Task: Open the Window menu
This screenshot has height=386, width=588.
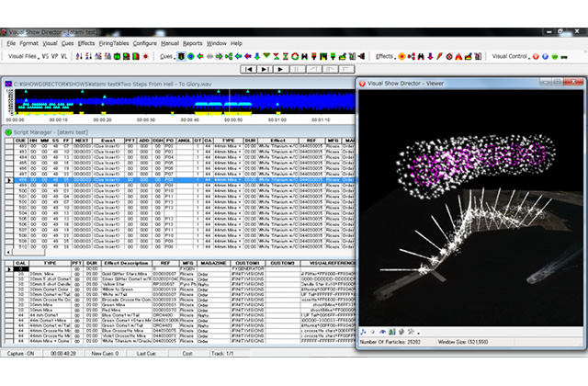Action: coord(217,43)
